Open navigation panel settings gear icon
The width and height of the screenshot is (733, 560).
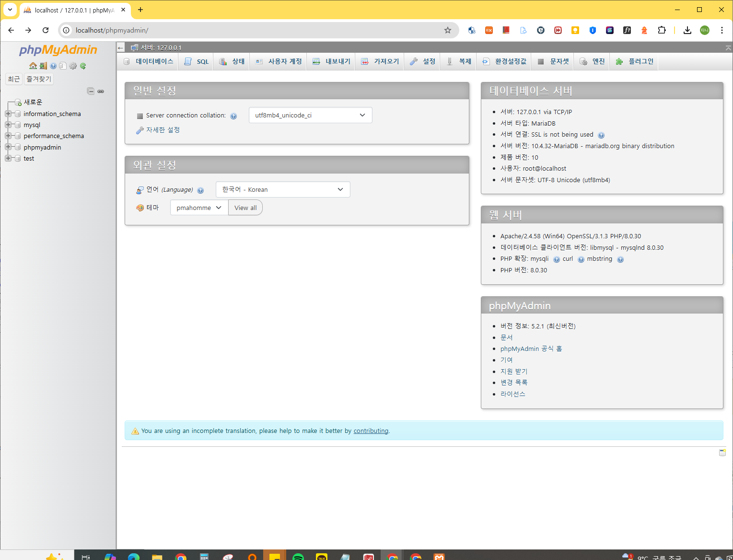[x=73, y=66]
